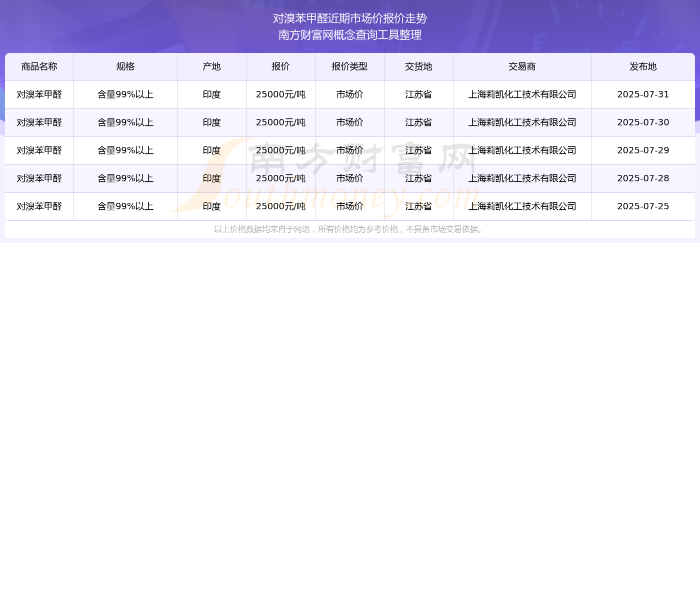Click 含量99%以上 in the 2025-07-28 row
Viewport: 700px width, 602px height.
125,178
